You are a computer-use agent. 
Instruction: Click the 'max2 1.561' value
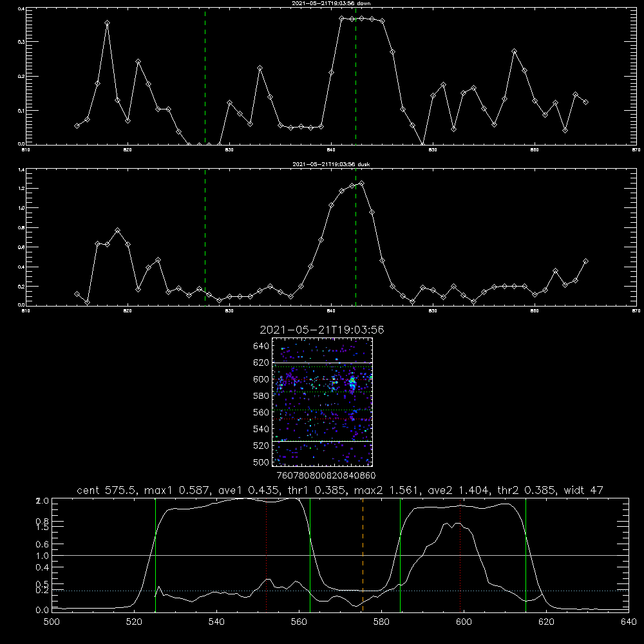coord(386,490)
